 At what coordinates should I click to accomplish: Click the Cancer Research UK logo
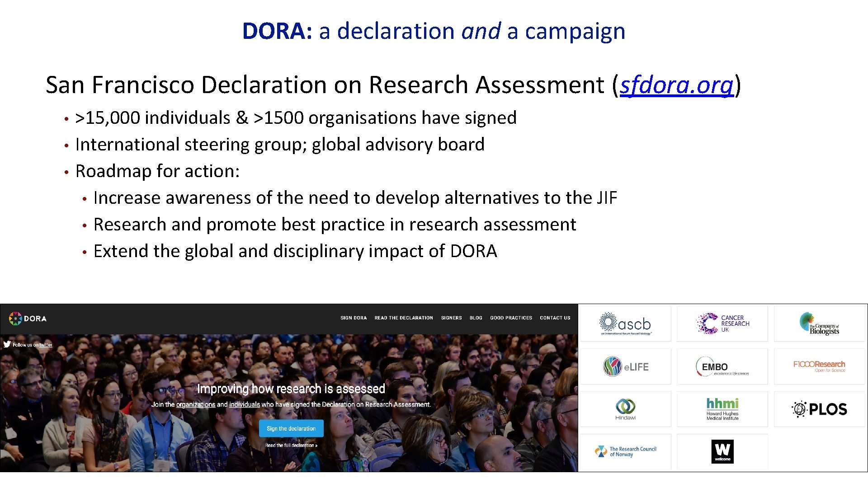[x=722, y=324]
